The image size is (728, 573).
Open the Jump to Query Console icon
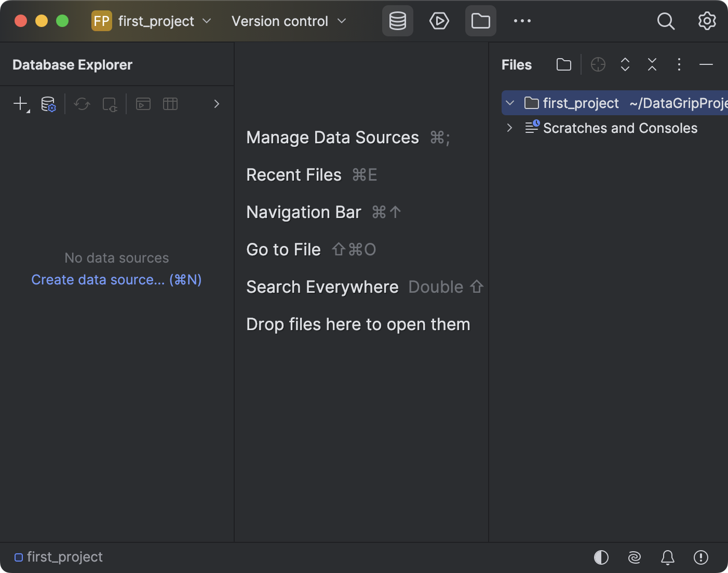point(143,104)
